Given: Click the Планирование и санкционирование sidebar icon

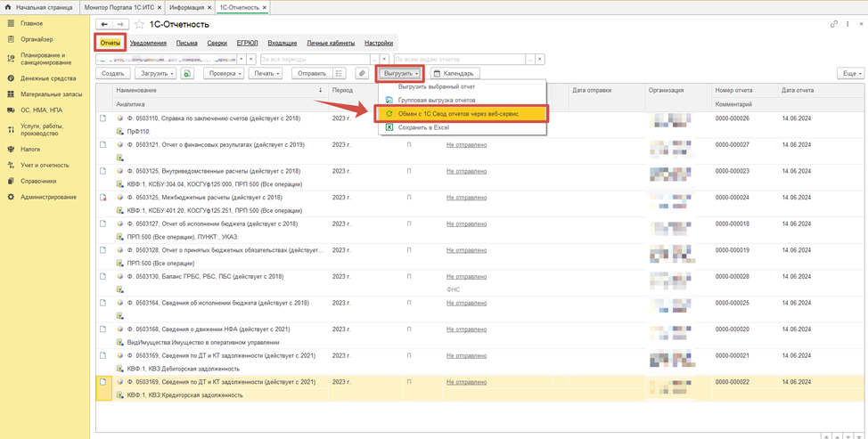Looking at the screenshot, I should click(11, 59).
